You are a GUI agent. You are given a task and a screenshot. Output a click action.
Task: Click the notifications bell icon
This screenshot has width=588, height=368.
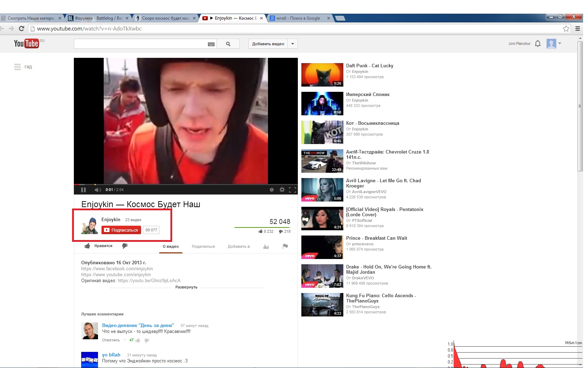(x=538, y=43)
